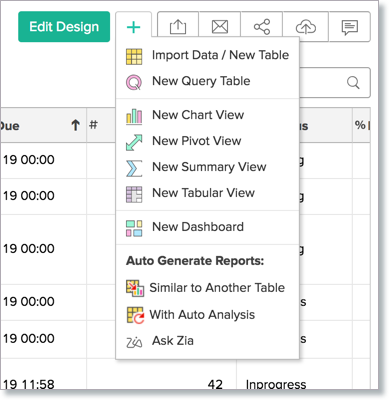Click the purple Tabular View icon

pyautogui.click(x=134, y=194)
